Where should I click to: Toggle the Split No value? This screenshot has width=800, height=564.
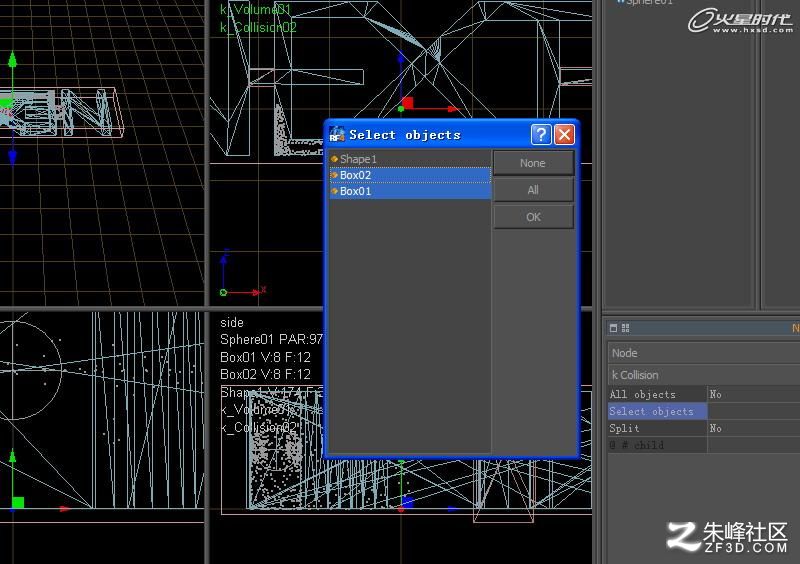715,428
